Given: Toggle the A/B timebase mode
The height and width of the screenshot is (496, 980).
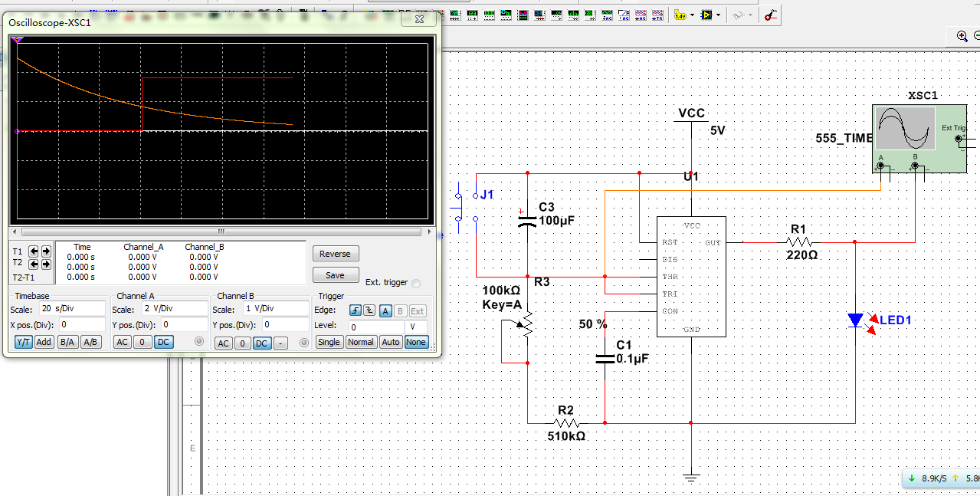Looking at the screenshot, I should click(x=90, y=342).
